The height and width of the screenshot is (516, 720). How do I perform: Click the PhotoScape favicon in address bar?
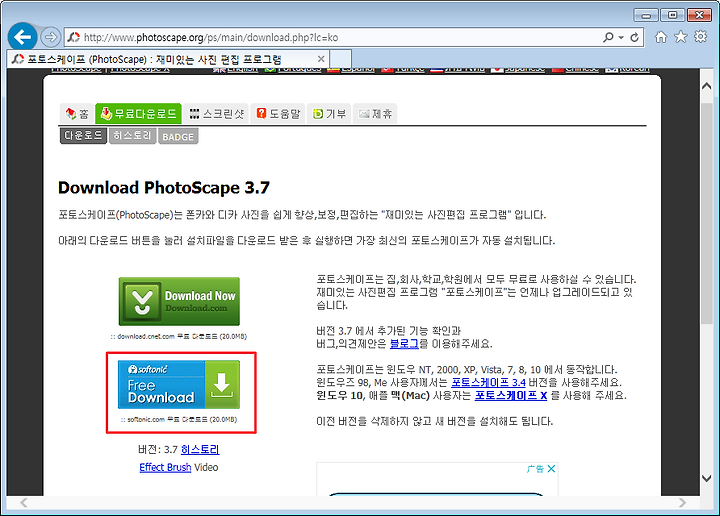(74, 37)
